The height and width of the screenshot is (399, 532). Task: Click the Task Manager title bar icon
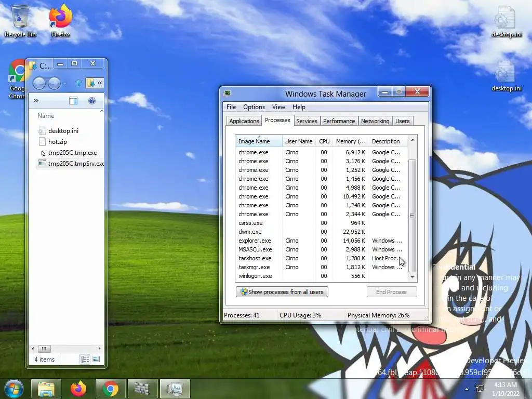coord(228,93)
